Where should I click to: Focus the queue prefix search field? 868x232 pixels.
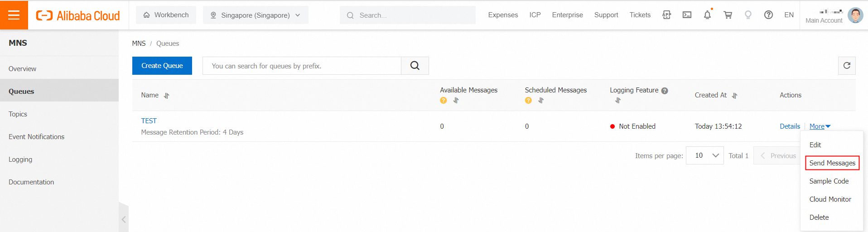point(302,66)
